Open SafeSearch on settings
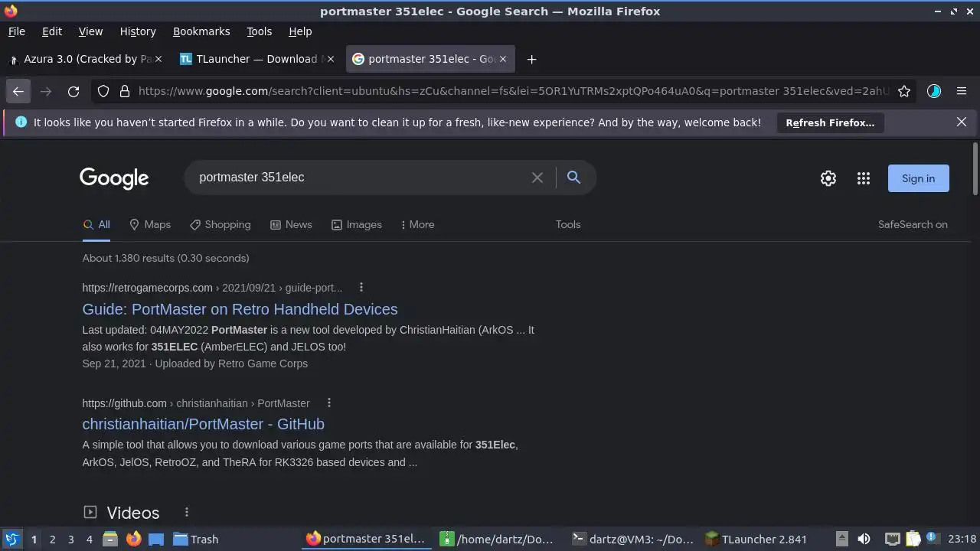 coord(913,224)
